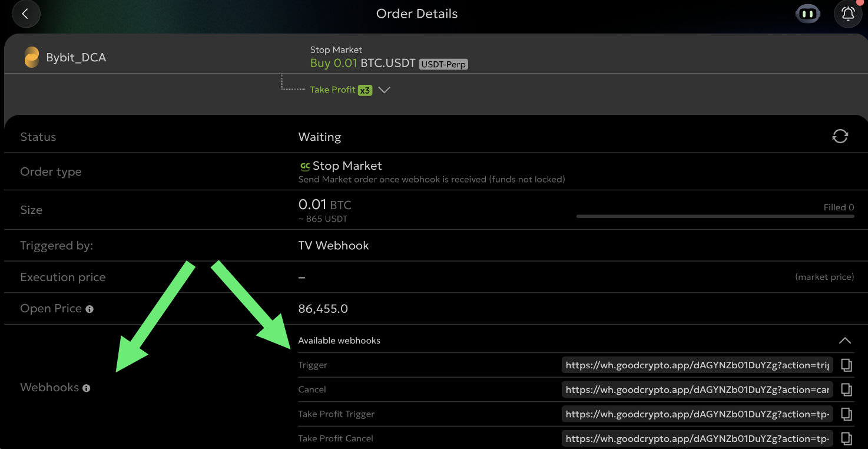Copy the Cancel webhook URL
The image size is (868, 449).
coord(846,389)
